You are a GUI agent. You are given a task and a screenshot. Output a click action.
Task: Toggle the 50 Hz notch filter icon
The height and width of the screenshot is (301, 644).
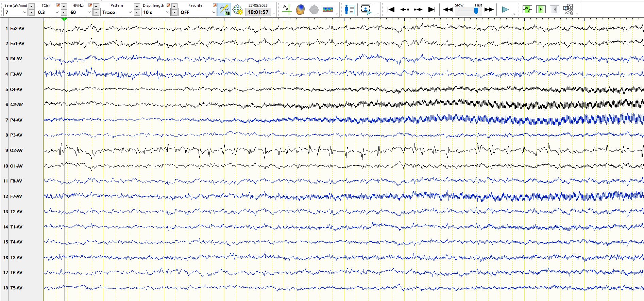tap(224, 10)
